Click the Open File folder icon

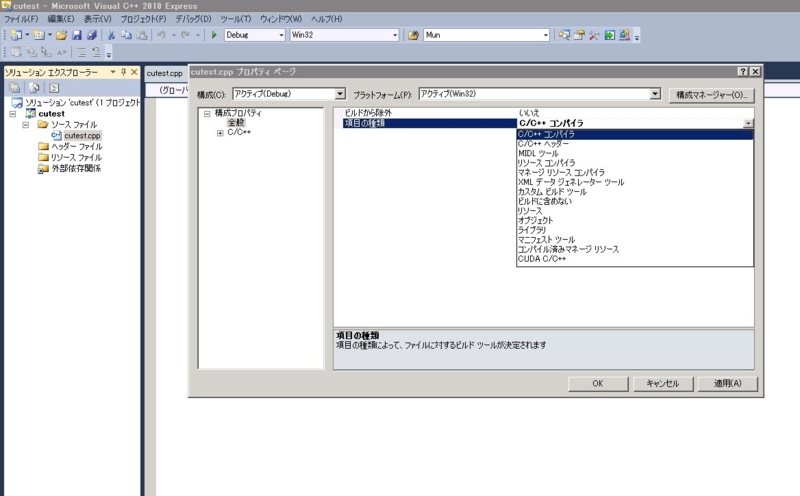[62, 35]
